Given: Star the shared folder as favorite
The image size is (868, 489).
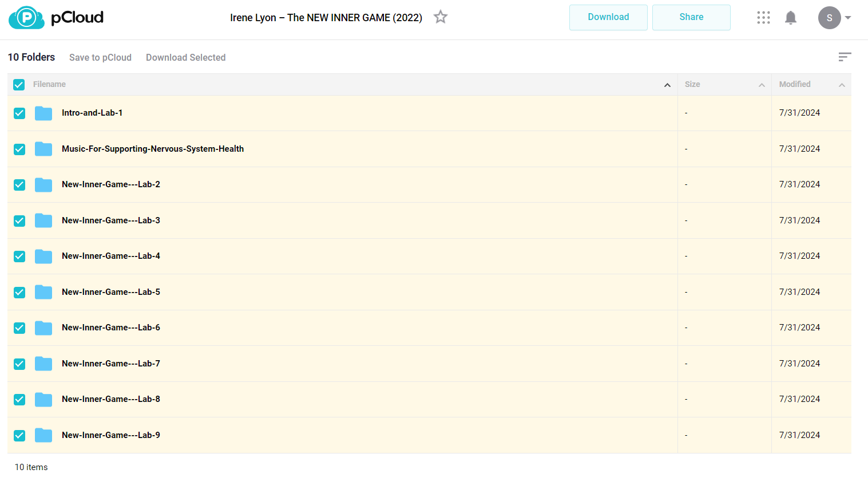Looking at the screenshot, I should point(441,17).
